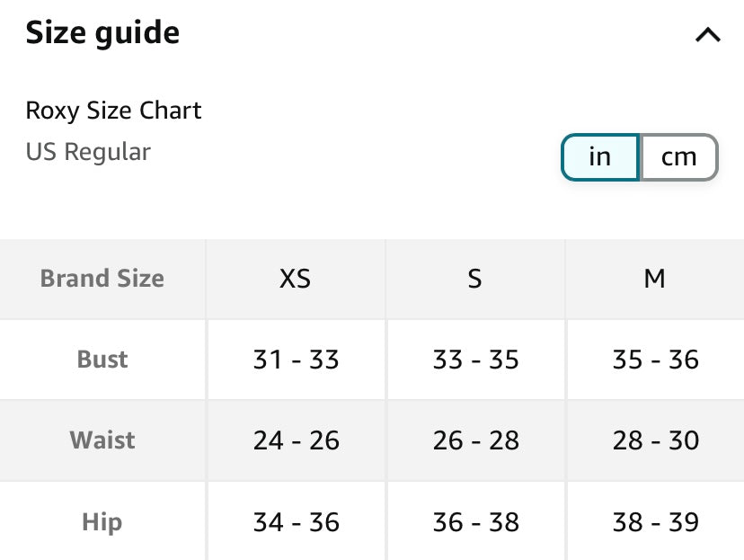The image size is (744, 560).
Task: Select inches unit toggle
Action: pos(600,157)
